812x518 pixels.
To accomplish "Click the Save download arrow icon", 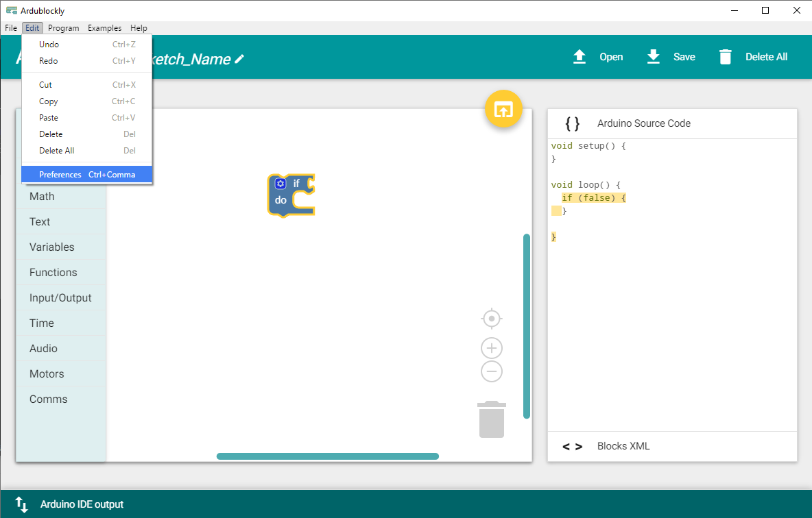I will point(654,57).
